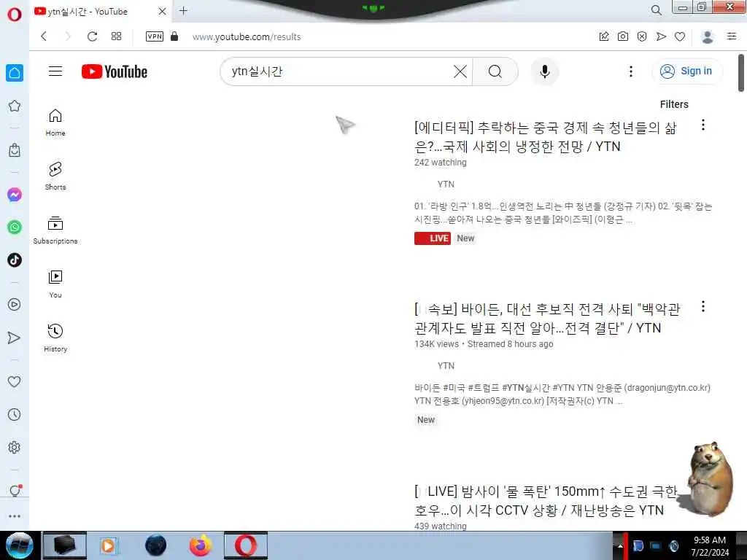The image size is (747, 560).
Task: Add page to bookmarks with heart icon
Action: pos(680,36)
